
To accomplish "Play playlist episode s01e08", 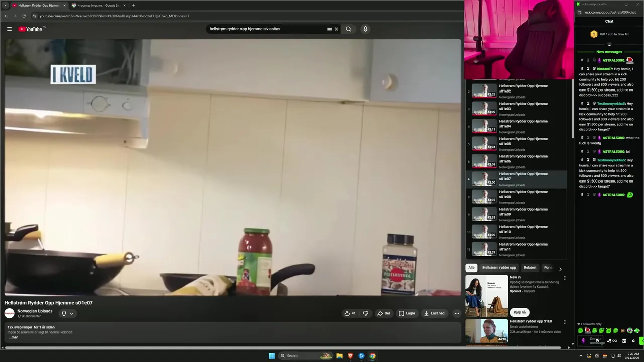I will [x=516, y=197].
